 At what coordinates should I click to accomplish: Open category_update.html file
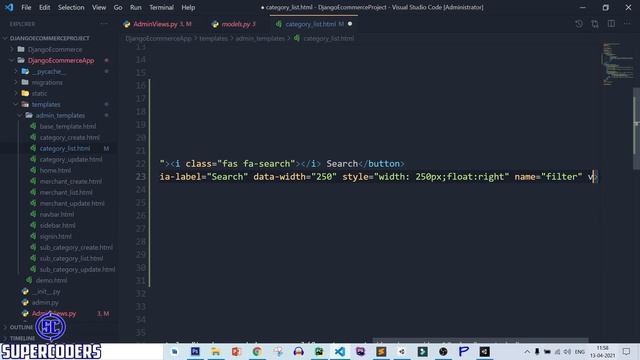click(71, 160)
